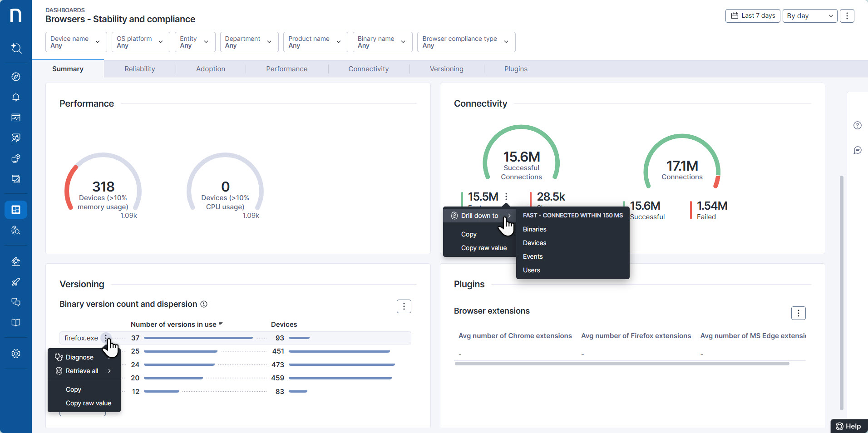Open the help question mark icon on right

pos(858,125)
